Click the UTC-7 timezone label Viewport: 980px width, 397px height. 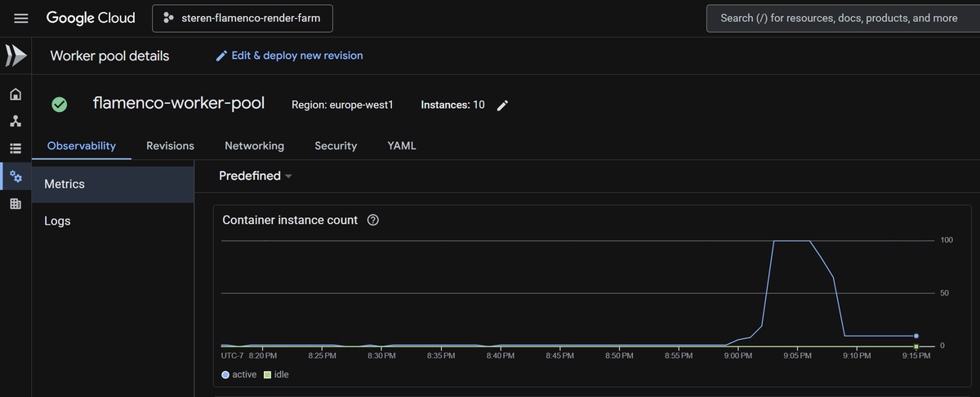[x=232, y=356]
